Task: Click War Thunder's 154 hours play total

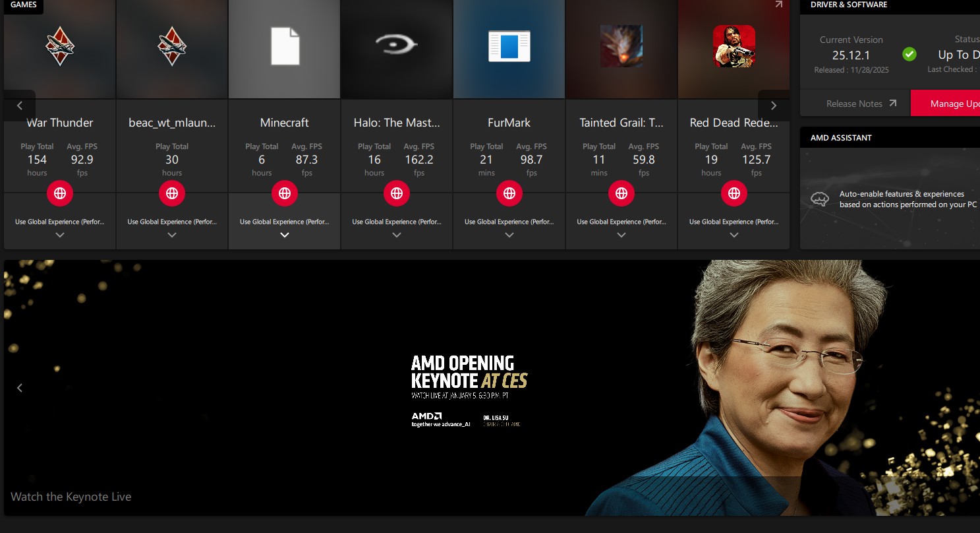Action: click(37, 160)
